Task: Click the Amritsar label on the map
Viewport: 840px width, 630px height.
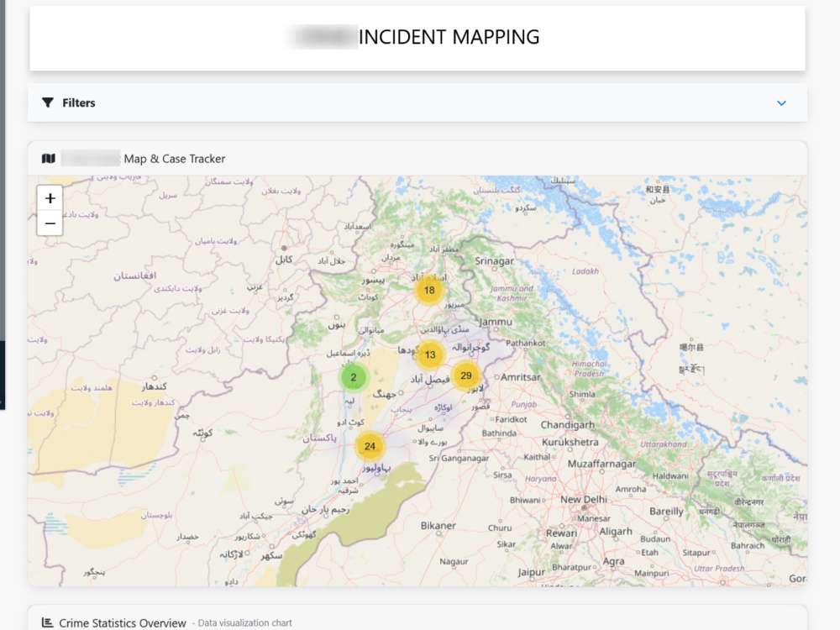Action: [x=520, y=377]
